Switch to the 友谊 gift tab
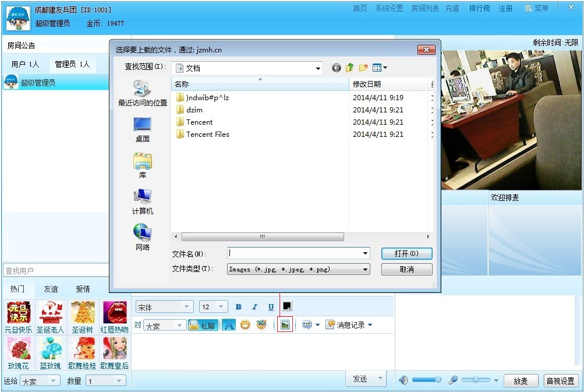This screenshot has width=584, height=392. tap(51, 289)
